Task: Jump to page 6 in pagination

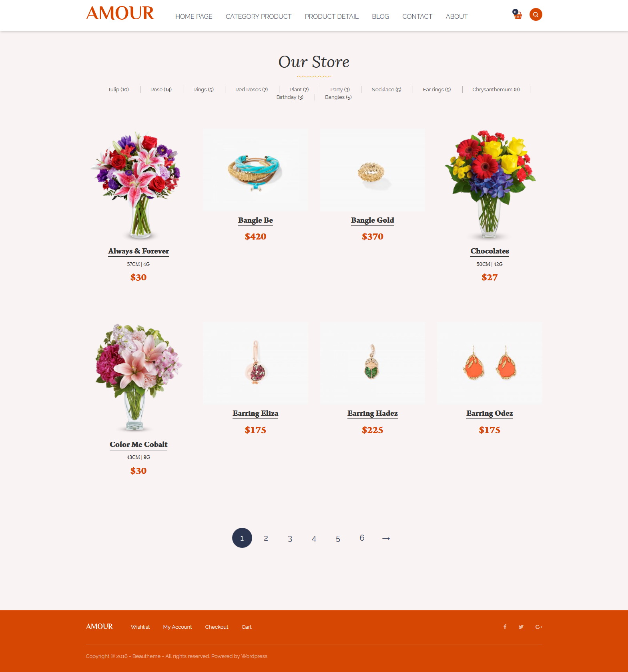Action: (x=362, y=538)
